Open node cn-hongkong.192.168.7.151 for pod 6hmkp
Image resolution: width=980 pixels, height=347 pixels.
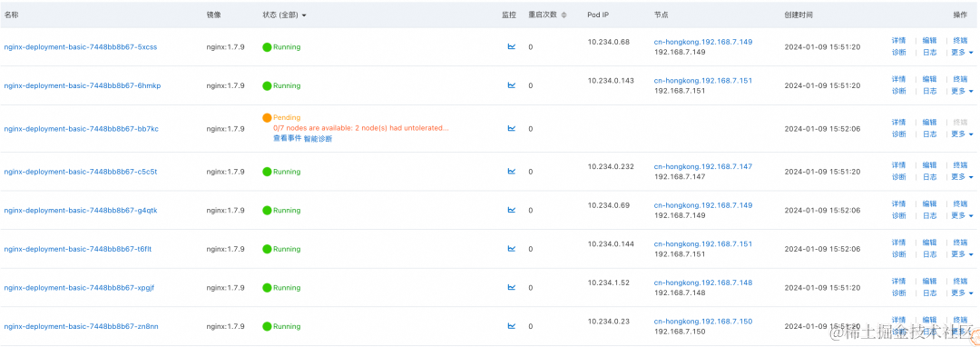[x=703, y=81]
